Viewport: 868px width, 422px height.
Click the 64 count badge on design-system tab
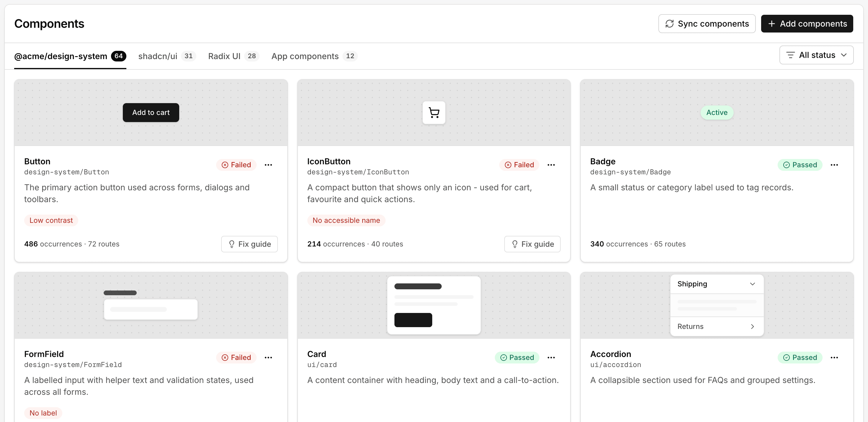(118, 56)
